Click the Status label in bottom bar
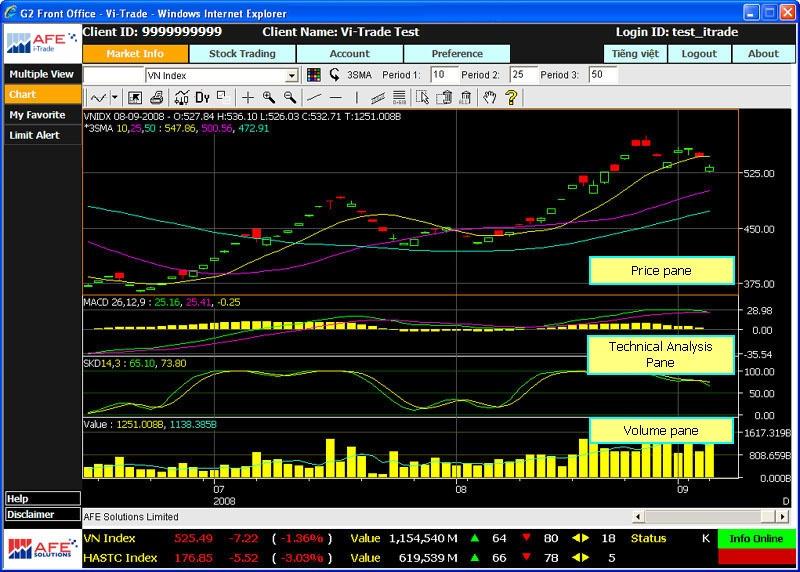Image resolution: width=800 pixels, height=572 pixels. point(648,538)
